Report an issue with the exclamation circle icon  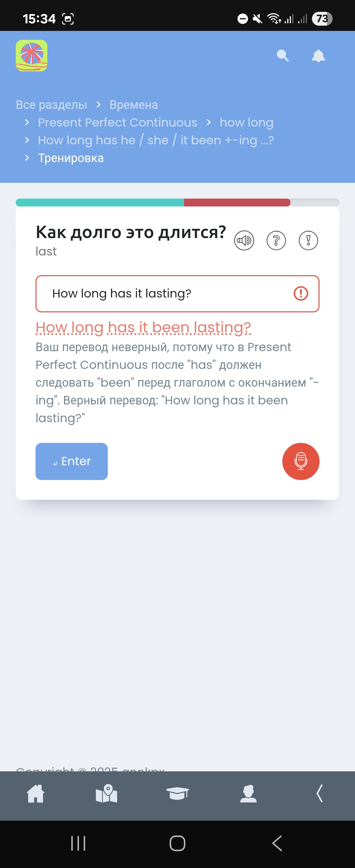[x=308, y=241]
